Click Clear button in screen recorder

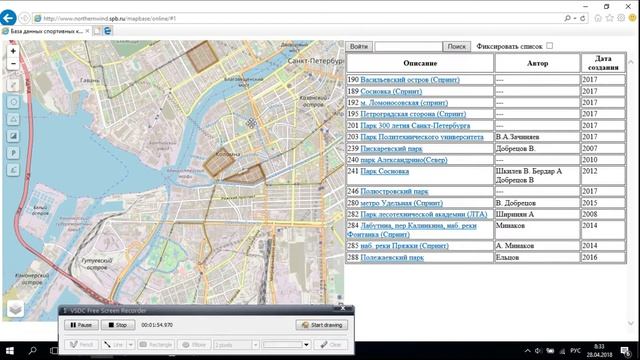click(x=331, y=345)
